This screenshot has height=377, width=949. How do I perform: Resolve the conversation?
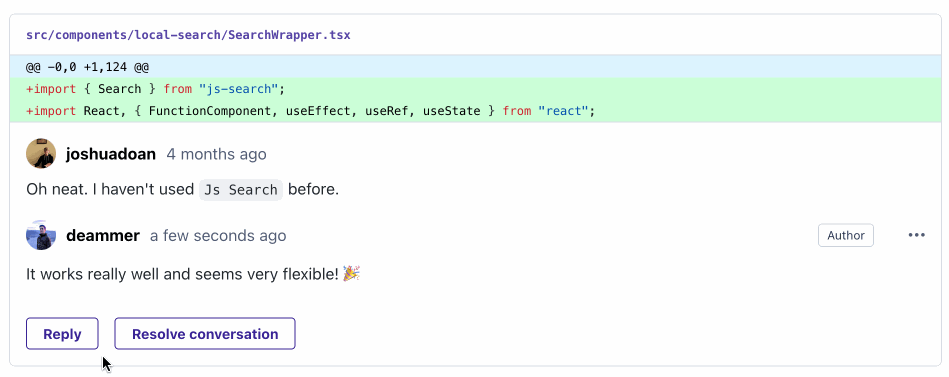coord(205,334)
